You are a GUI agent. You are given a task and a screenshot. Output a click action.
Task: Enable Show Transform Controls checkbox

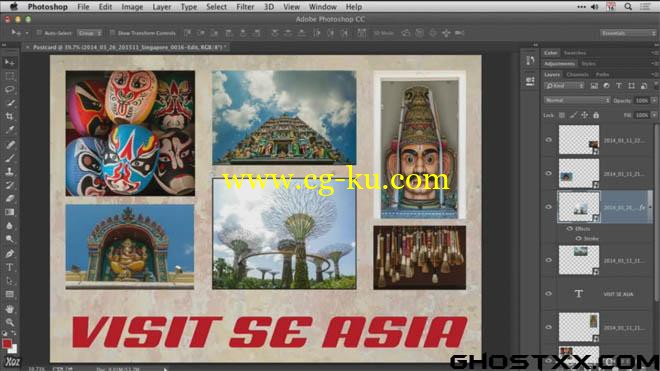112,33
